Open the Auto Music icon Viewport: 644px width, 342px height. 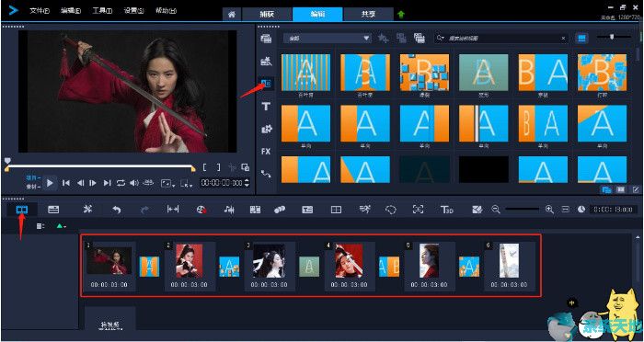pos(255,210)
